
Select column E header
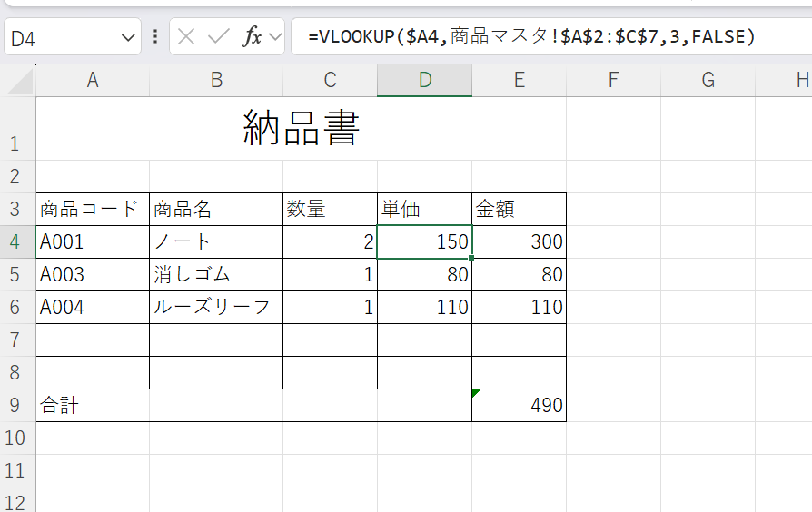click(520, 80)
